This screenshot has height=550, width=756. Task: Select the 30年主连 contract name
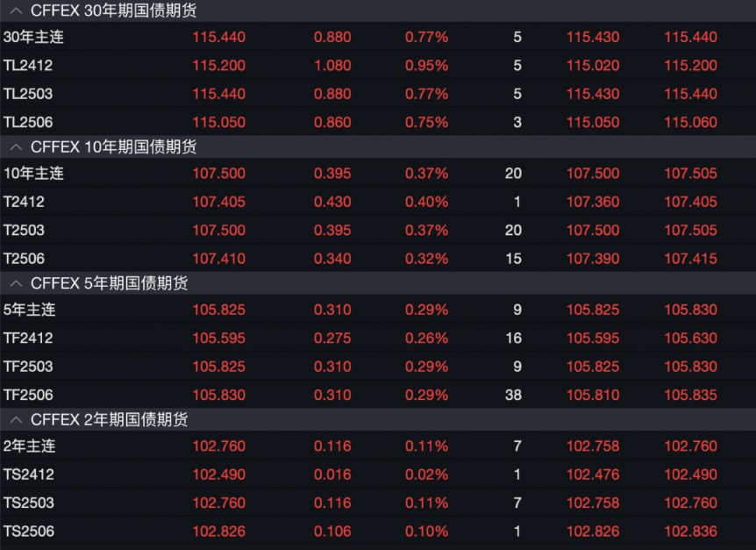pyautogui.click(x=33, y=37)
